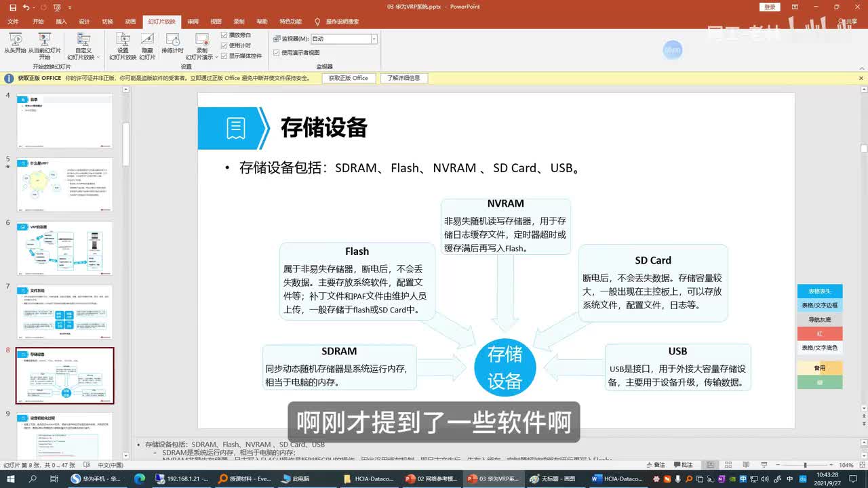Switch to 审阅 ribbon tab
This screenshot has width=868, height=488.
click(x=193, y=22)
